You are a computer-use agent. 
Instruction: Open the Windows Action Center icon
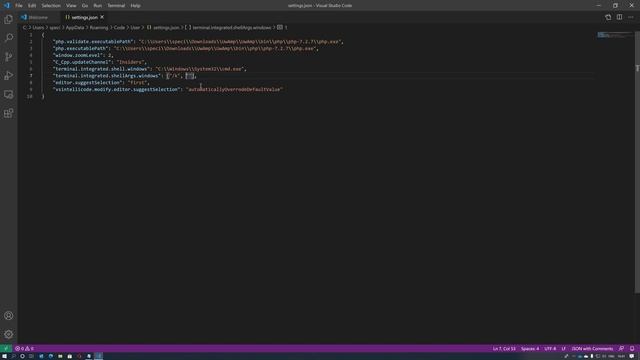tap(632, 356)
